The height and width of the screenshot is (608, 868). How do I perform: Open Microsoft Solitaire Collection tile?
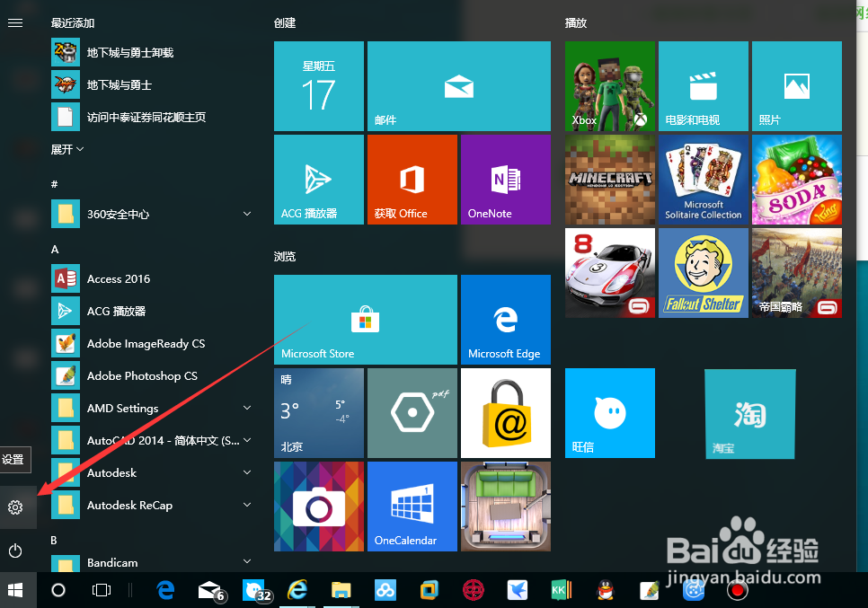click(x=704, y=180)
